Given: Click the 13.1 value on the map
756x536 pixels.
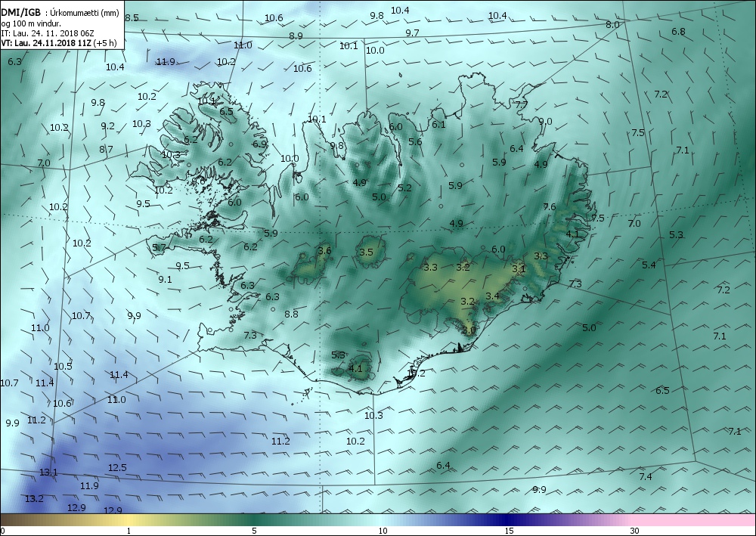Looking at the screenshot, I should click(48, 472).
